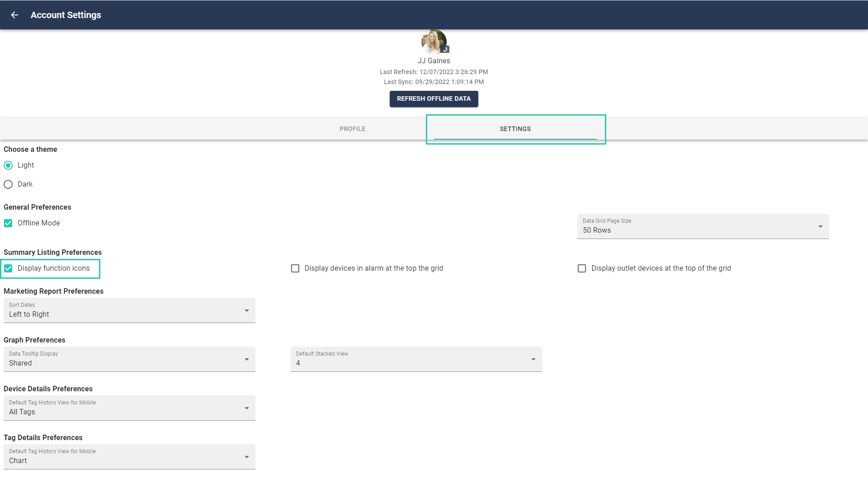Open JJ Gaines profile avatar
This screenshot has height=488, width=868.
click(x=434, y=42)
